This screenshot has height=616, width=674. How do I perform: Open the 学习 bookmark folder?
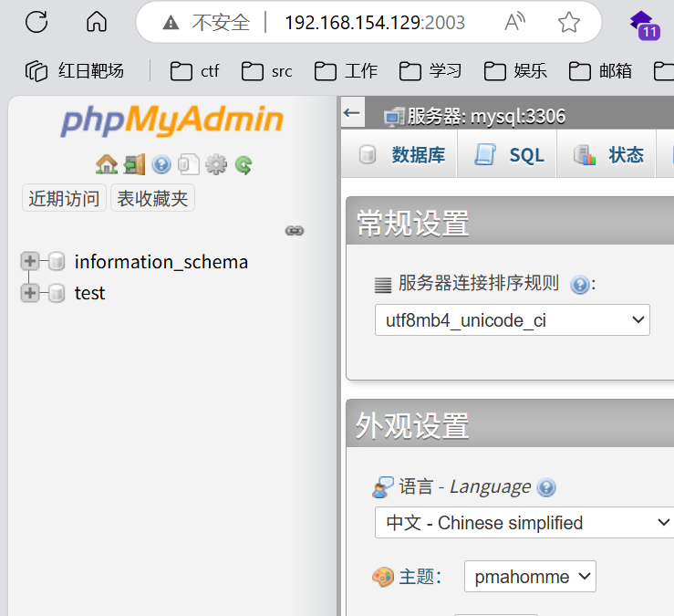tap(430, 71)
